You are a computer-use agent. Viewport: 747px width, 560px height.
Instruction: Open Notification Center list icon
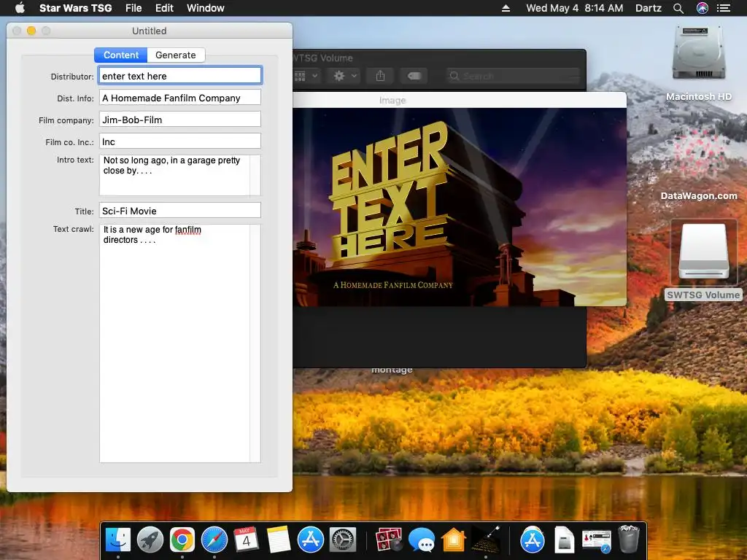pyautogui.click(x=724, y=8)
